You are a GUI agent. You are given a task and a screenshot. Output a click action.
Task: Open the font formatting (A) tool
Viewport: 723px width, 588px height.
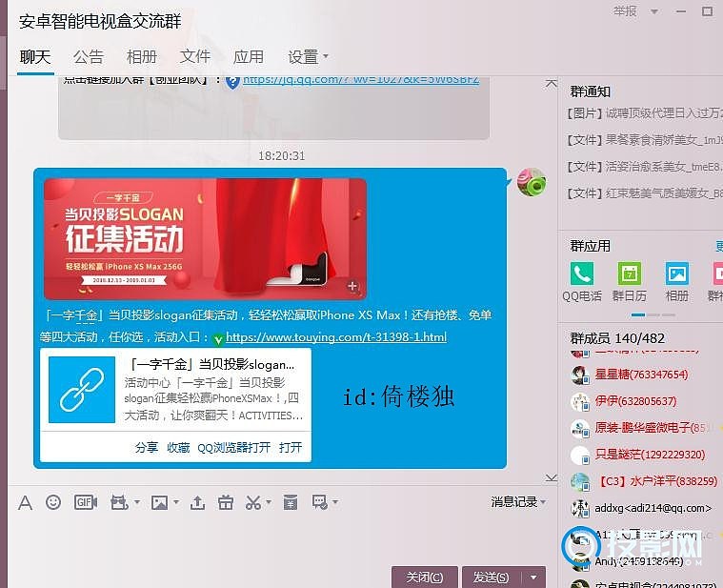26,502
